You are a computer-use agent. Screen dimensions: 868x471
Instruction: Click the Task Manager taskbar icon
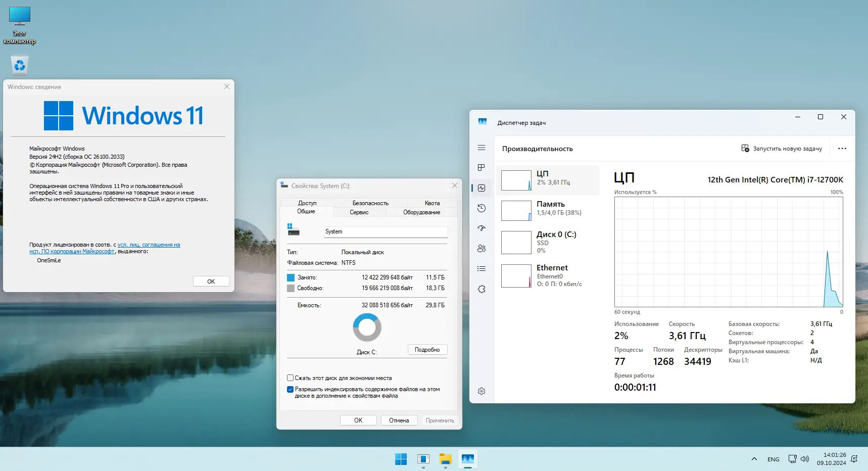(468, 459)
